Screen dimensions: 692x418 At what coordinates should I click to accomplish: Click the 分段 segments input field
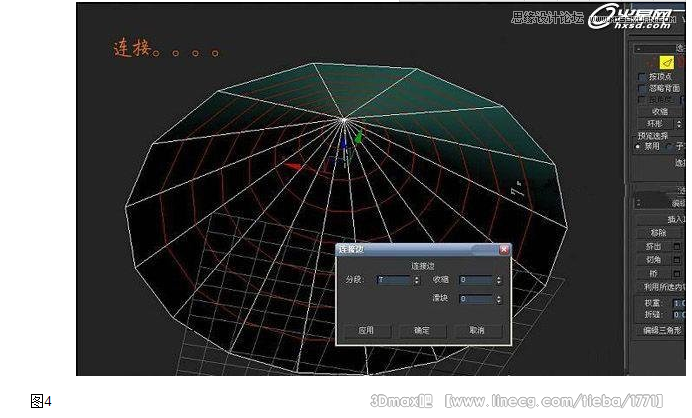coord(394,280)
